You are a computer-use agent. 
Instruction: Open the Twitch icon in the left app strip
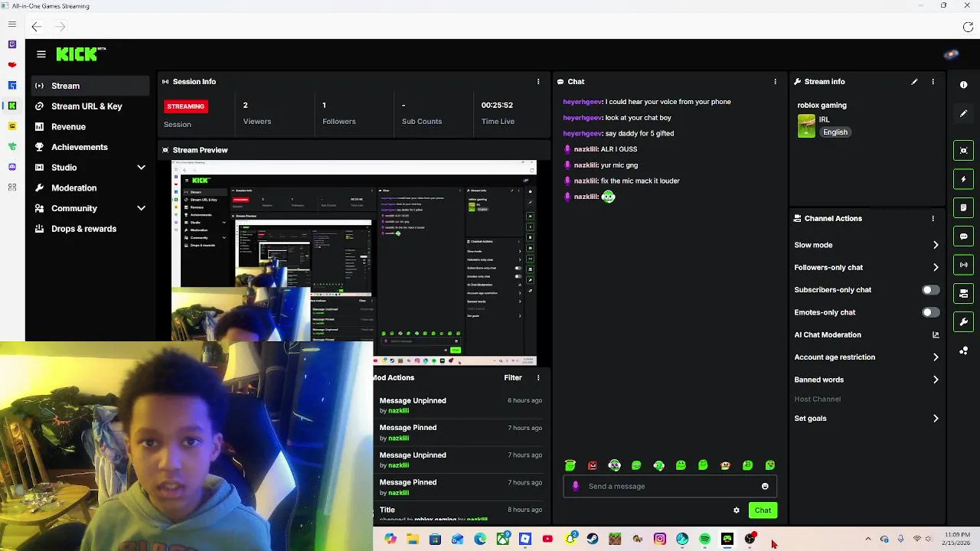(11, 45)
